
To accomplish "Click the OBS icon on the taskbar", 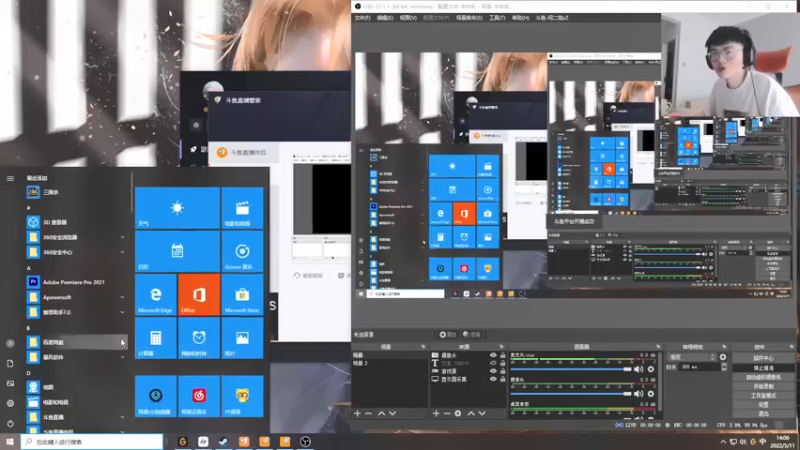I will [x=305, y=442].
